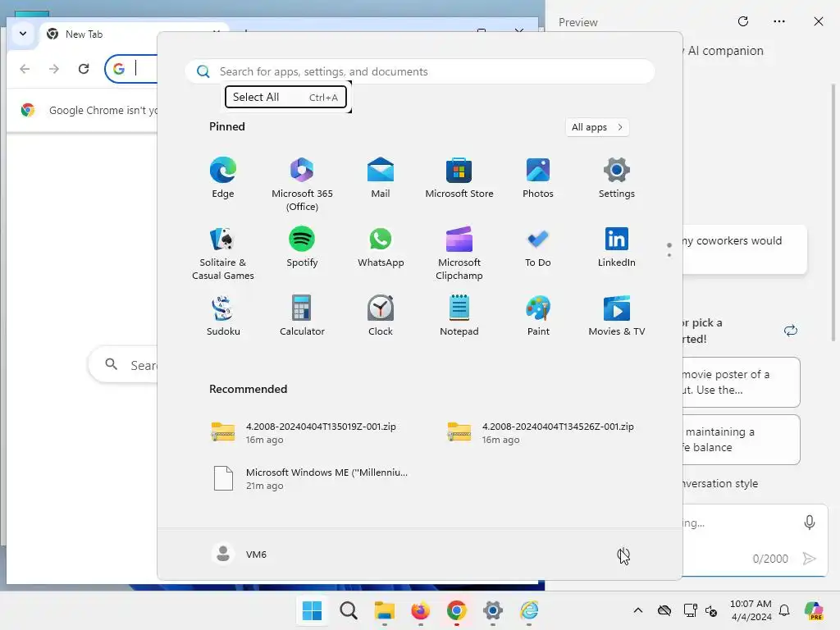The width and height of the screenshot is (840, 630).
Task: Launch Microsoft 365 (Office)
Action: click(x=302, y=185)
